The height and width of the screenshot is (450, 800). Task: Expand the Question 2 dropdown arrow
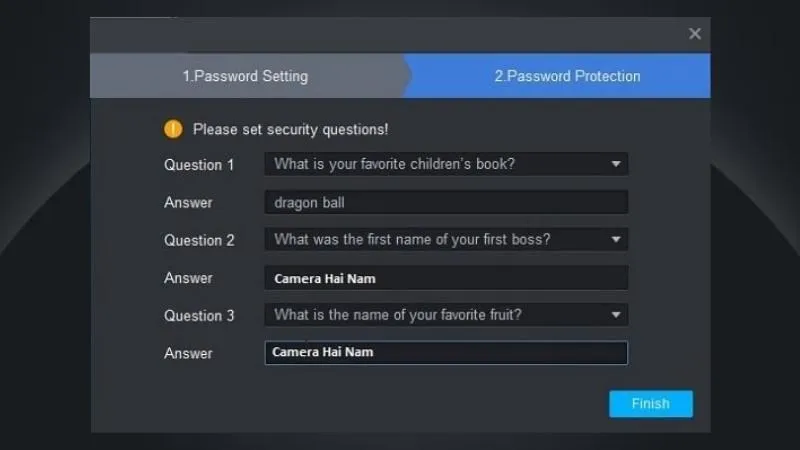[616, 240]
